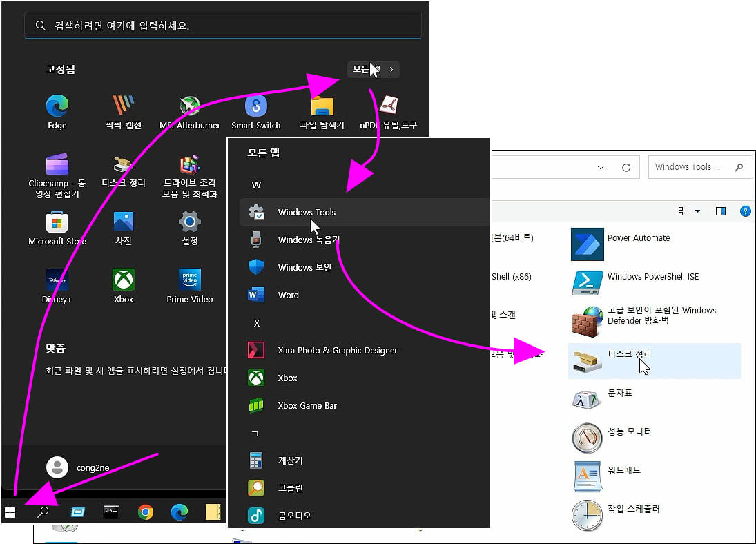The width and height of the screenshot is (756, 544).
Task: Change the view layout icon
Action: tap(682, 211)
